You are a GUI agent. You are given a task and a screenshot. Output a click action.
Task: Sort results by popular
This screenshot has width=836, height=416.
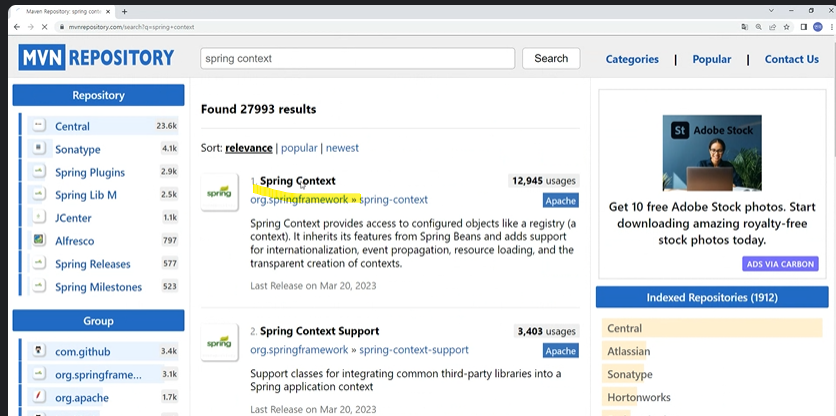coord(299,148)
